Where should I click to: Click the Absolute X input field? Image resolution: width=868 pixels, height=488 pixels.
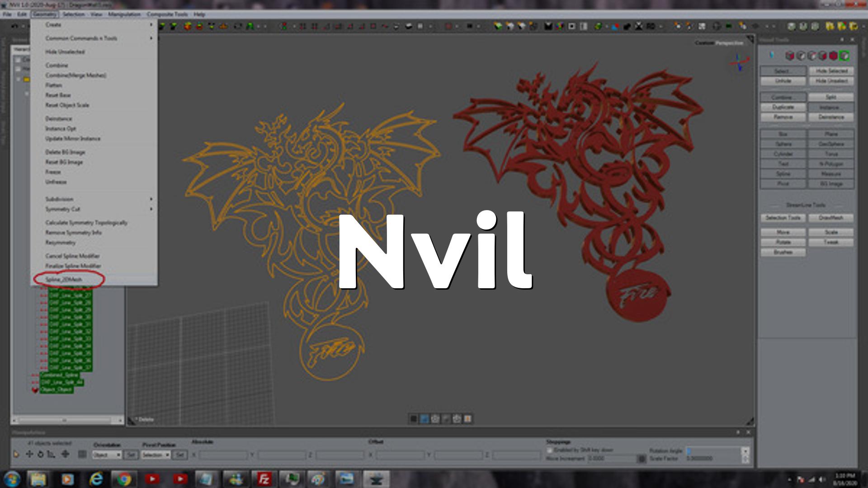click(223, 455)
